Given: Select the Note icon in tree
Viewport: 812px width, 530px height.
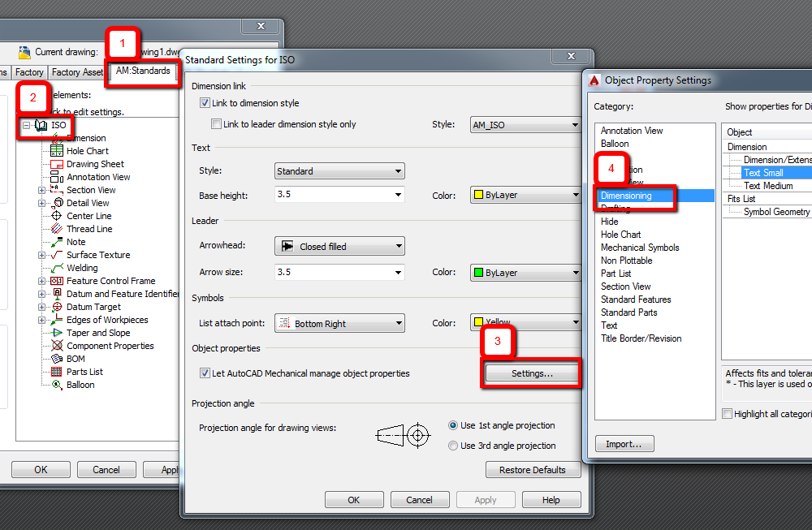Looking at the screenshot, I should pos(57,242).
